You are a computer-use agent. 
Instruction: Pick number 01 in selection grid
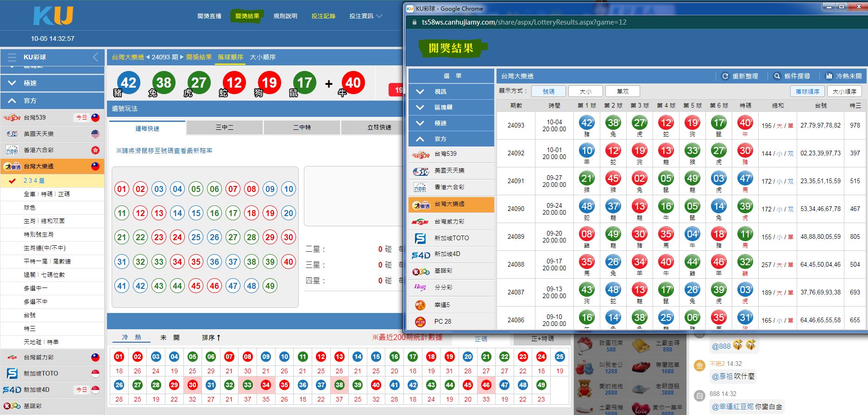click(122, 189)
